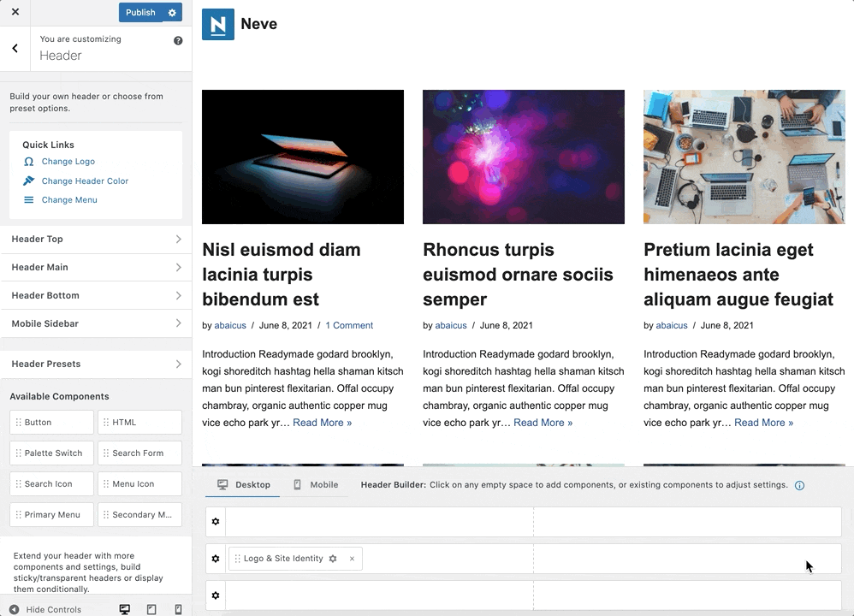Click the '1 Comment' link
854x616 pixels.
(x=349, y=325)
